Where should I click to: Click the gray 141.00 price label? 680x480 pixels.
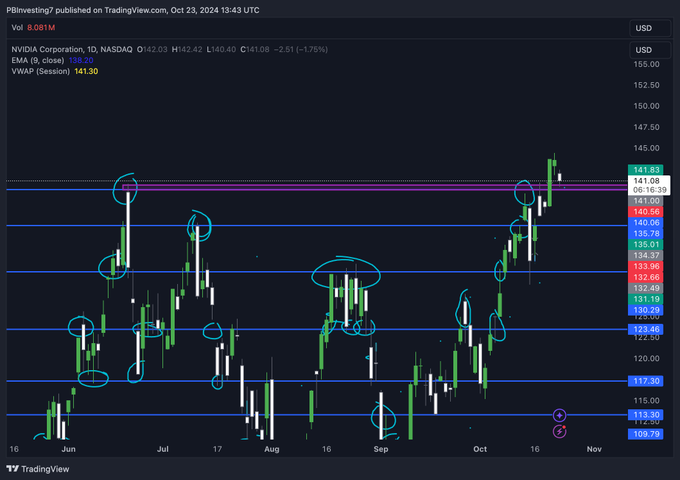pyautogui.click(x=645, y=201)
